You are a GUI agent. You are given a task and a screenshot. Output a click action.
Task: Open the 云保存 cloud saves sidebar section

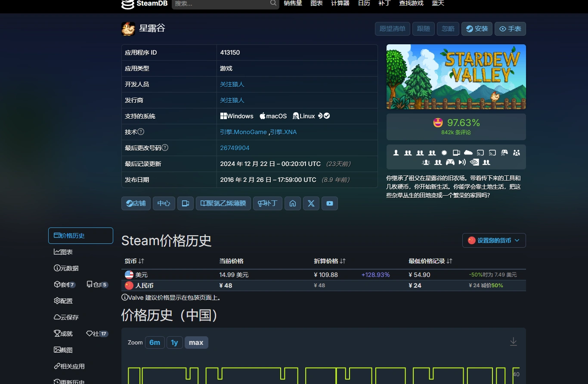67,317
